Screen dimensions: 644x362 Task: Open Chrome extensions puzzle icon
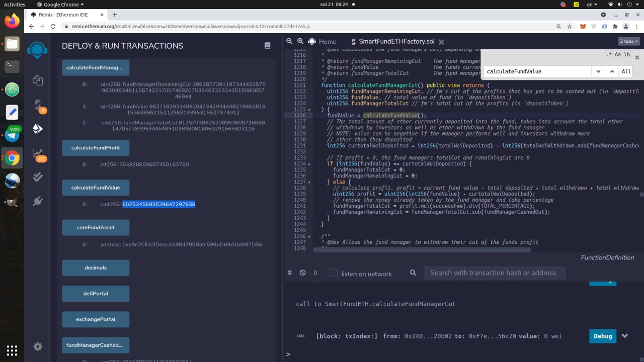[615, 26]
